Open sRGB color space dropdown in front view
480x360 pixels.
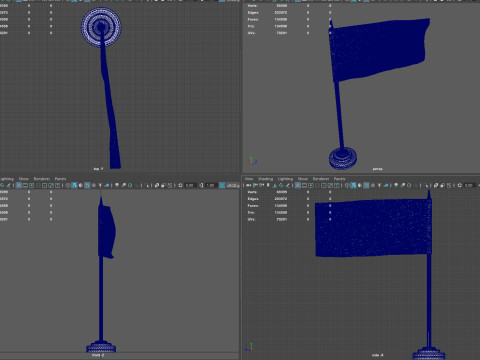pos(233,185)
